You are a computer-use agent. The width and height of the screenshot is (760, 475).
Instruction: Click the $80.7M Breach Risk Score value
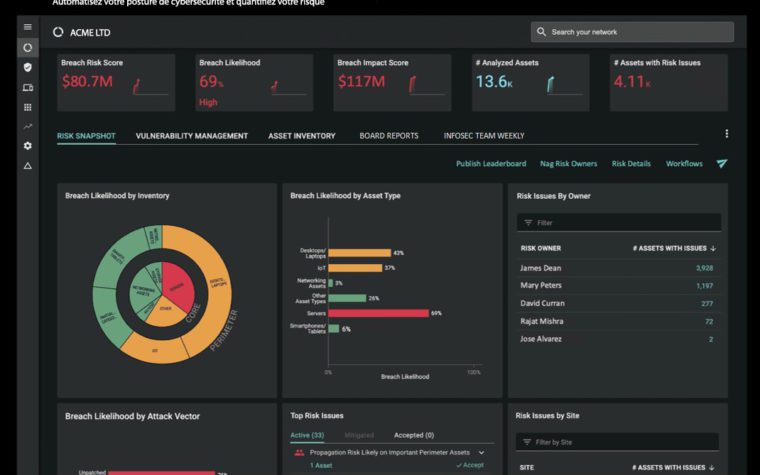(87, 81)
